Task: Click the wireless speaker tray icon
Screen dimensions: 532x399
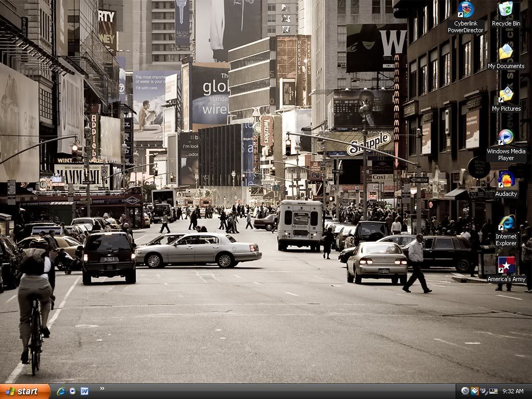Action: (484, 391)
